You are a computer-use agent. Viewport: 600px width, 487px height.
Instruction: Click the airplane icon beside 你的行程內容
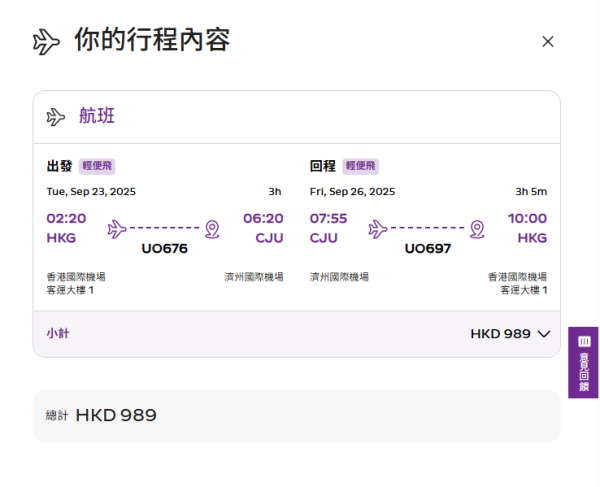pyautogui.click(x=46, y=42)
